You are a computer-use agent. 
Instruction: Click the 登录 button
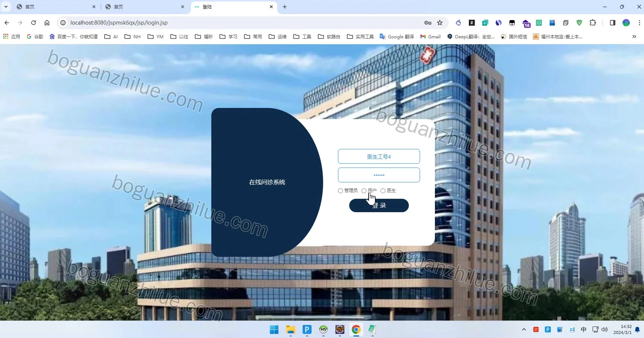379,205
